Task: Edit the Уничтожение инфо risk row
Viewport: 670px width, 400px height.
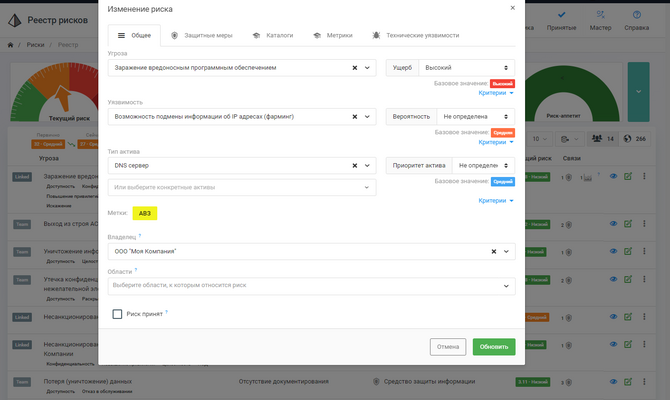Action: (x=628, y=251)
